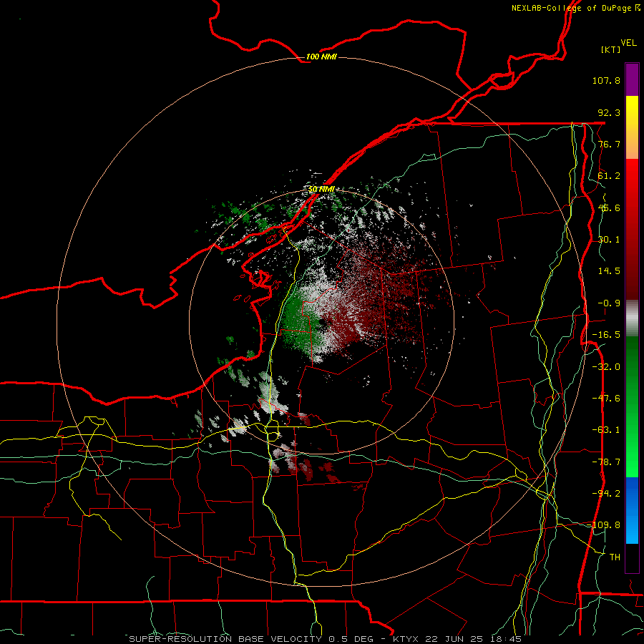Image resolution: width=644 pixels, height=644 pixels.
Task: Pick the yellow-orange segment of the color bar
Action: pyautogui.click(x=632, y=127)
